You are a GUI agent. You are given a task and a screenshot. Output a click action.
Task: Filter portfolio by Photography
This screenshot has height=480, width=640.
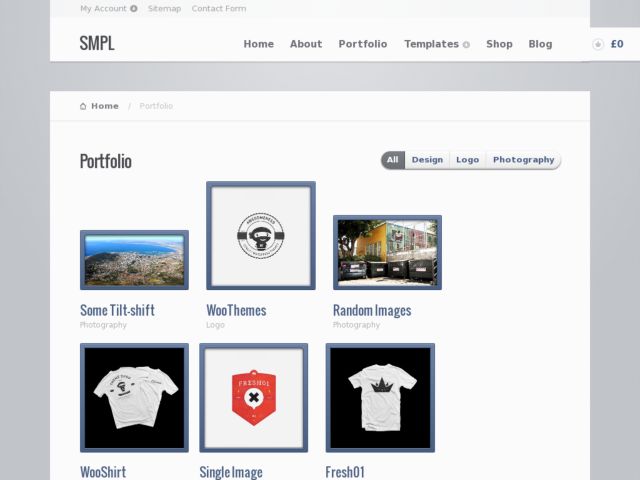tap(523, 160)
